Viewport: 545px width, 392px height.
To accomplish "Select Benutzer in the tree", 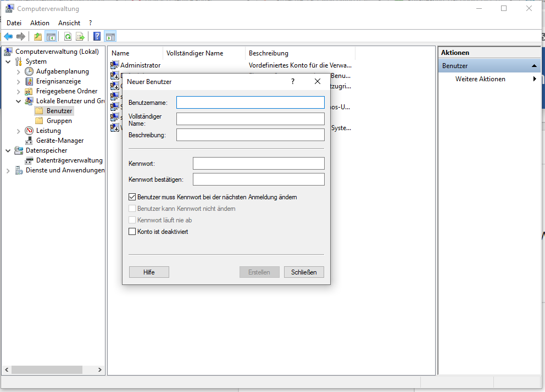I will tap(59, 111).
